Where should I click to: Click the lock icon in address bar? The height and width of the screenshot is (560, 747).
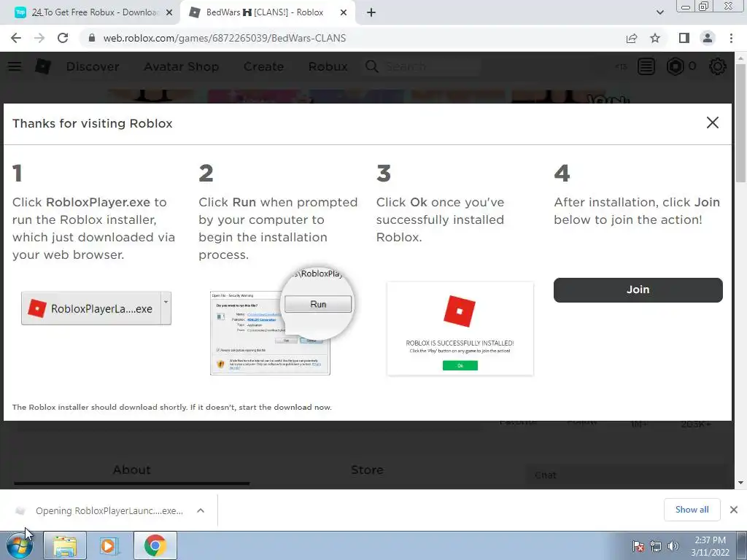coord(92,38)
